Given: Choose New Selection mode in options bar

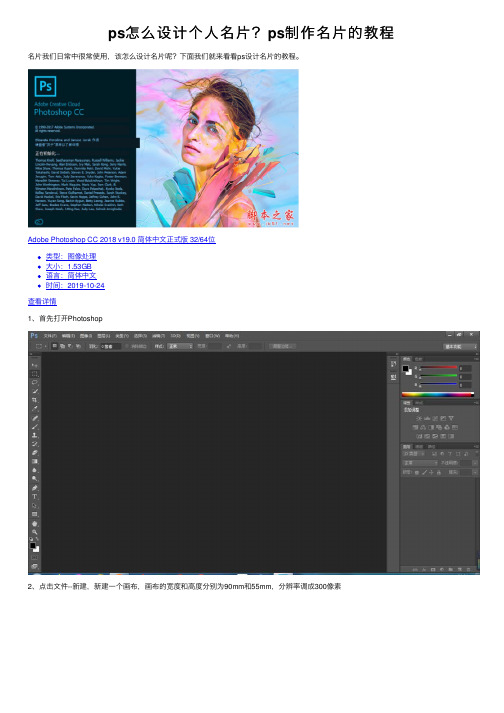Looking at the screenshot, I should click(54, 346).
